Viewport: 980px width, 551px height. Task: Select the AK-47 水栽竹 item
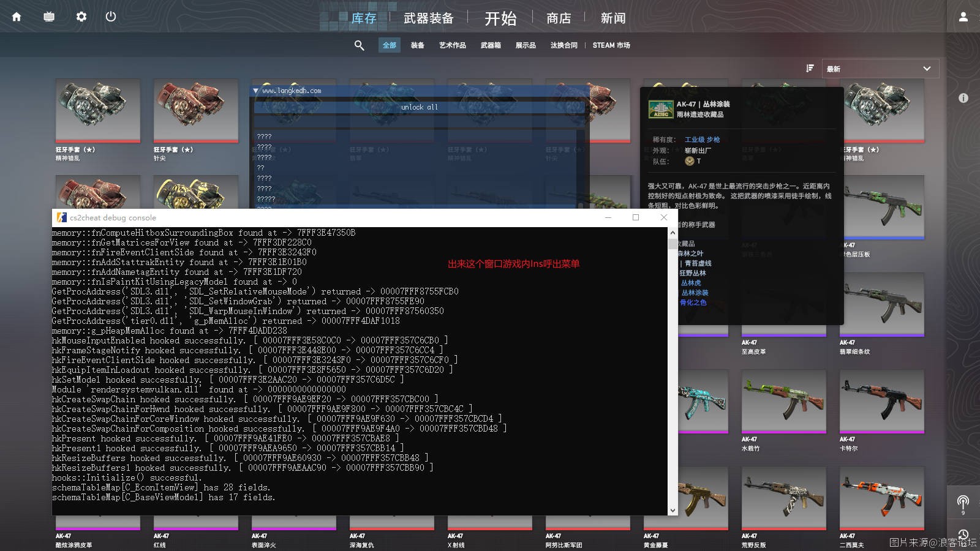(784, 411)
